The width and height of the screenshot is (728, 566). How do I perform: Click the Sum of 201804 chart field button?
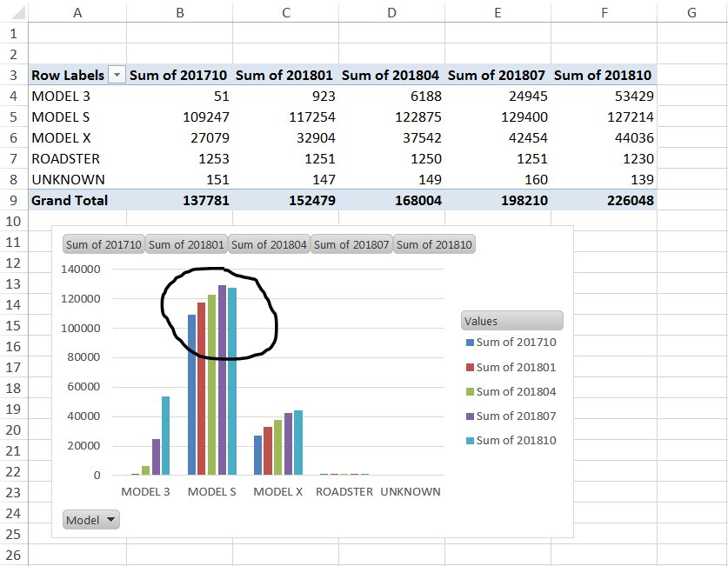pos(269,244)
